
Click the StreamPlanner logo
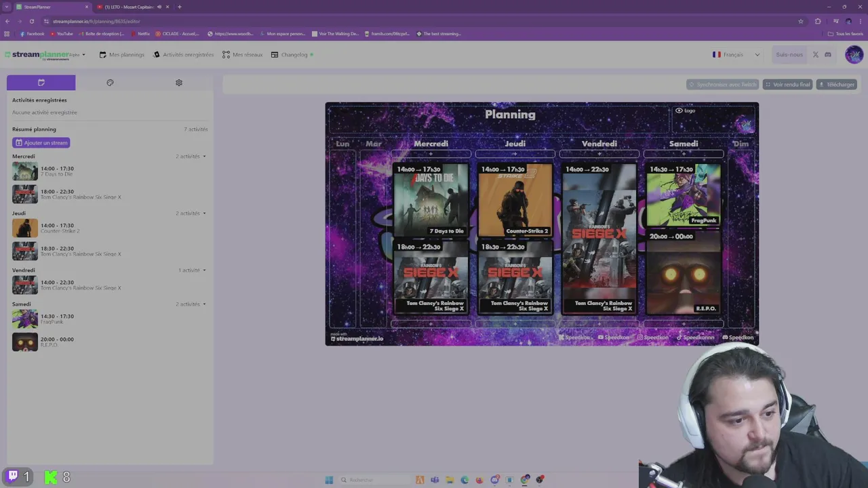tap(36, 55)
